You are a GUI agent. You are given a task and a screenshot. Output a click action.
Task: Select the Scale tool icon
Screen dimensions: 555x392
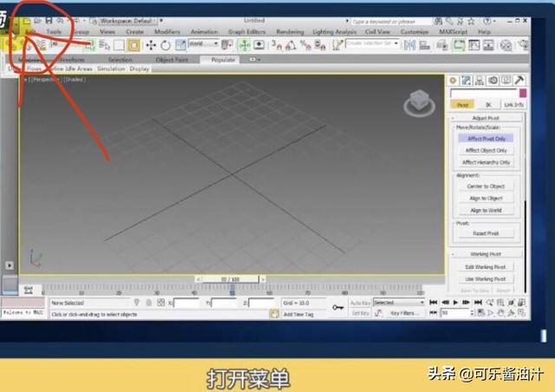[x=180, y=45]
